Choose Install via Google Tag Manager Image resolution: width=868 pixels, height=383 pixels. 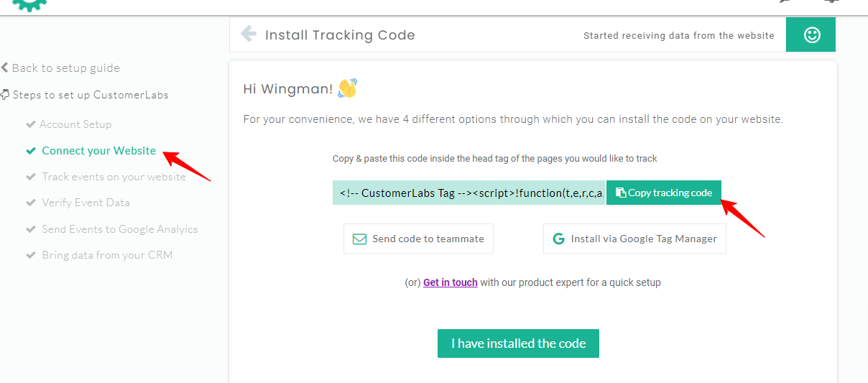pos(634,239)
